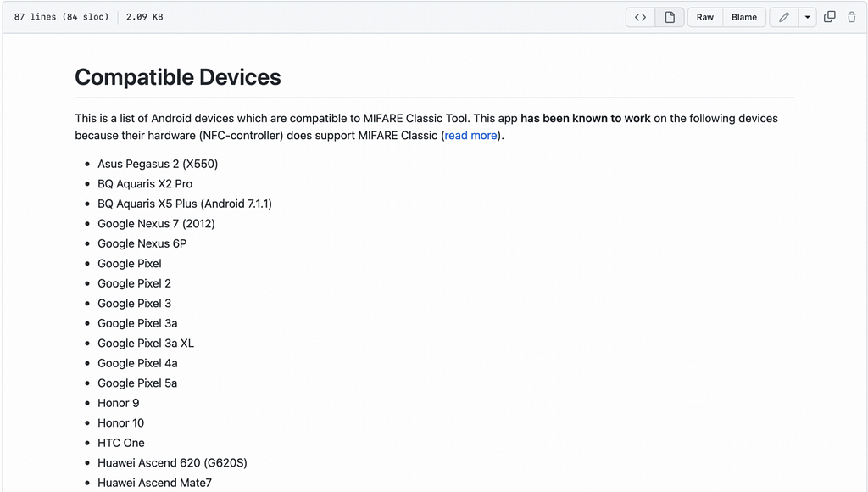Viewport: 868px width, 492px height.
Task: Click 'Google Pixel 5a' list item
Action: pos(138,383)
